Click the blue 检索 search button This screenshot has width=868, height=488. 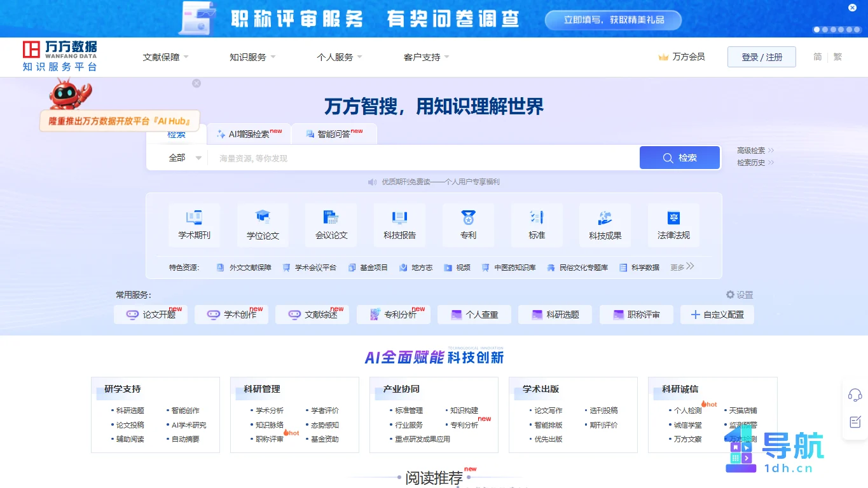pyautogui.click(x=680, y=158)
